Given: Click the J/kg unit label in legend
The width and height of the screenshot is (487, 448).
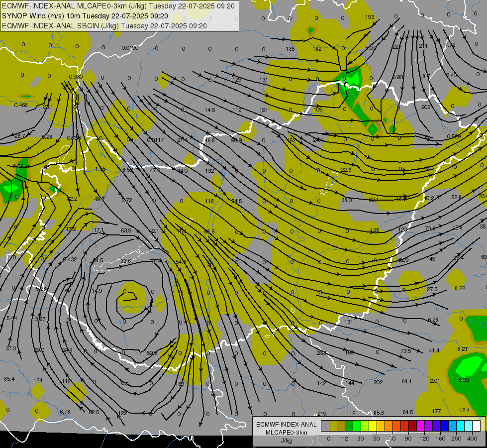Looking at the screenshot, I should [x=287, y=441].
